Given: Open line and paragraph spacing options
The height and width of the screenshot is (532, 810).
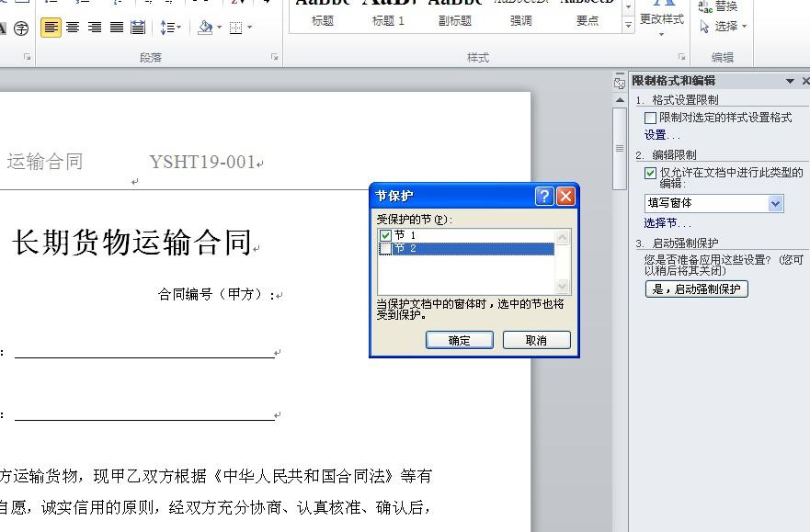Looking at the screenshot, I should coord(170,28).
